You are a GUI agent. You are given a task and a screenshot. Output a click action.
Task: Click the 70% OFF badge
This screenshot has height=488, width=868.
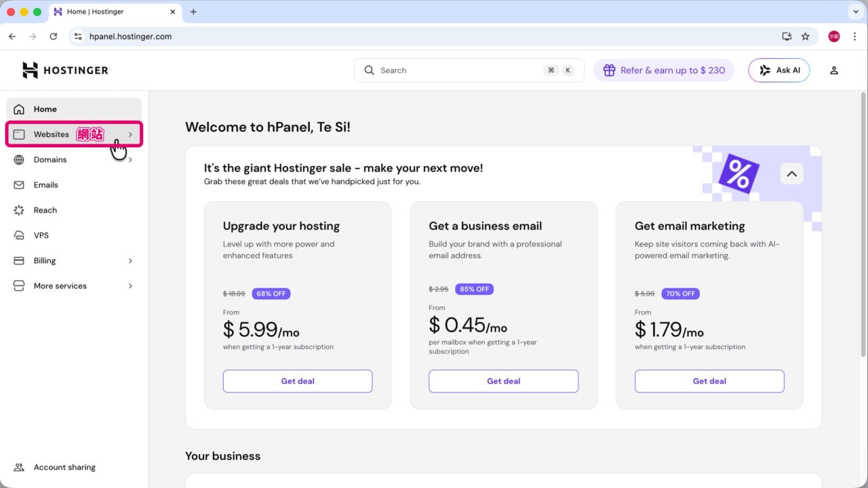(680, 293)
